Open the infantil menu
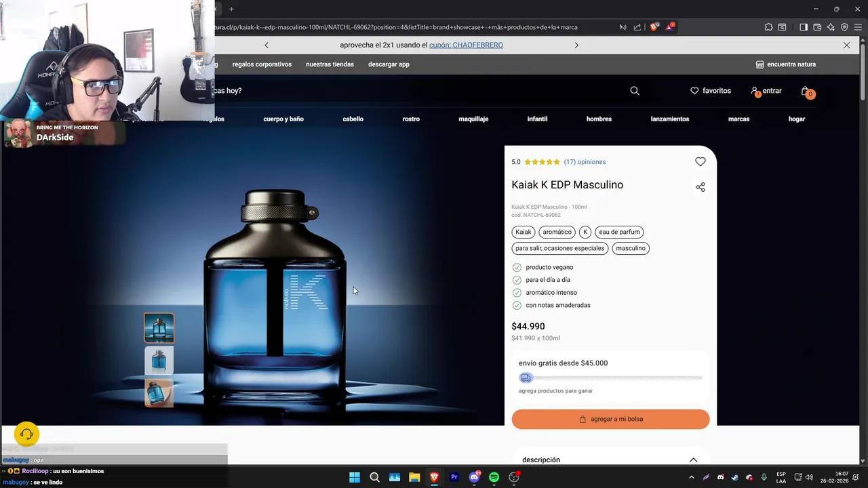This screenshot has width=868, height=488. [537, 119]
